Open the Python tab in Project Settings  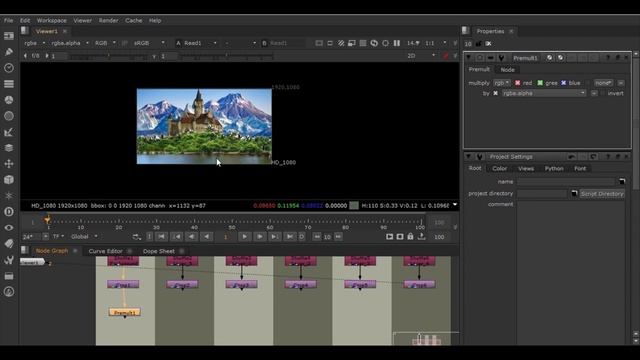point(554,169)
